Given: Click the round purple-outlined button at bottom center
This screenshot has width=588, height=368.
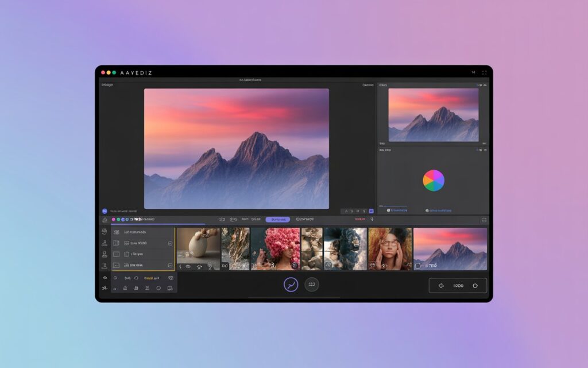Looking at the screenshot, I should 291,284.
